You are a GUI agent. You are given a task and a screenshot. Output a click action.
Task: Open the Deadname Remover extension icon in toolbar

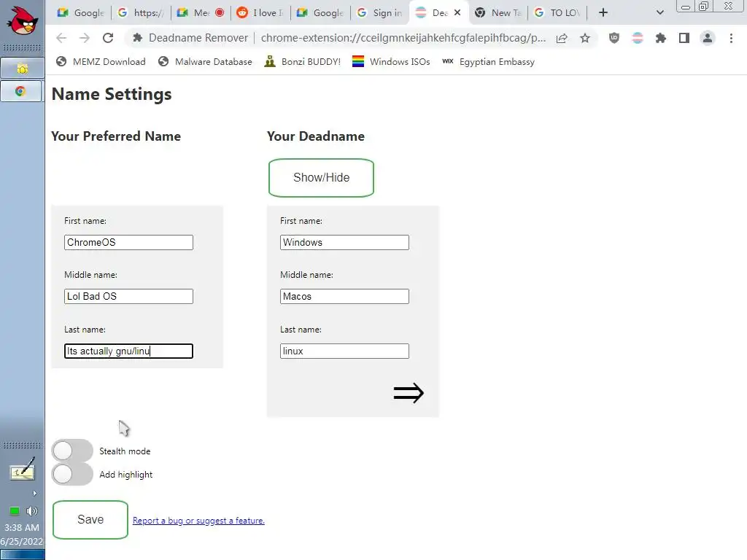point(638,38)
